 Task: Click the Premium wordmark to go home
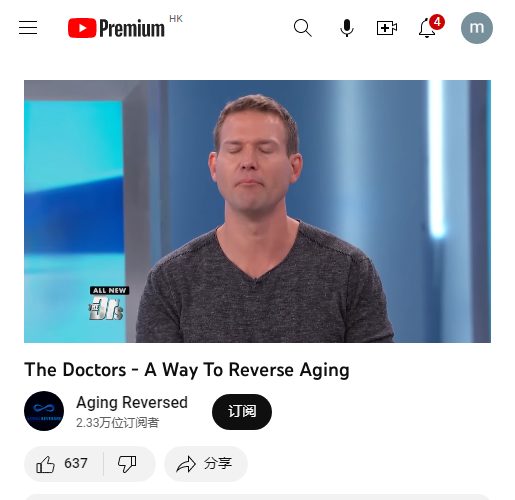[132, 28]
